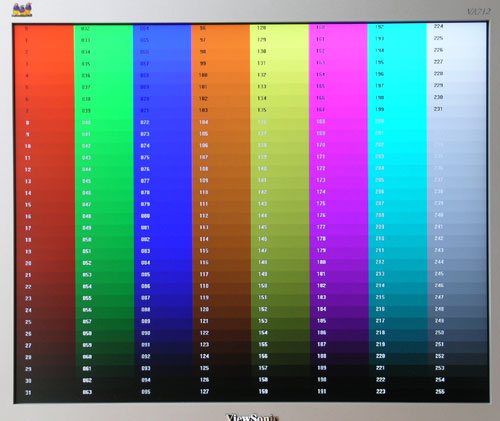
Task: Pick the near-black red step labeled 31
Action: pyautogui.click(x=44, y=393)
